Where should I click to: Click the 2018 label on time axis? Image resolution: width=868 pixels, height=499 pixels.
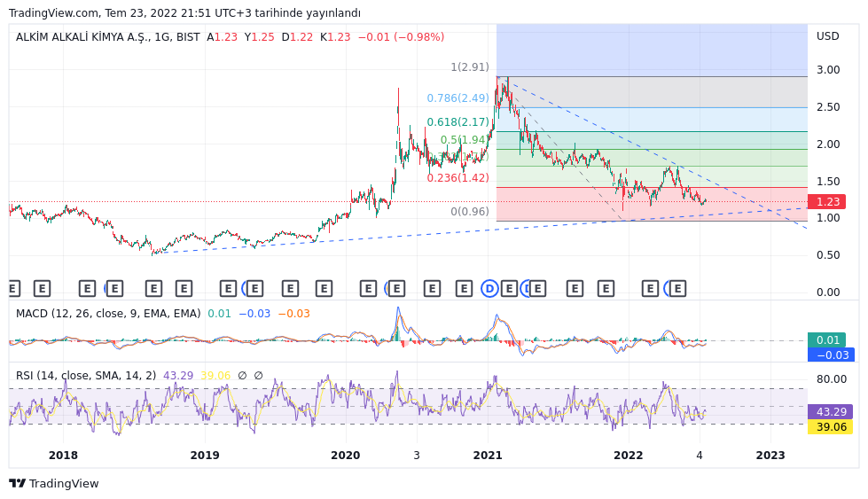tap(63, 456)
